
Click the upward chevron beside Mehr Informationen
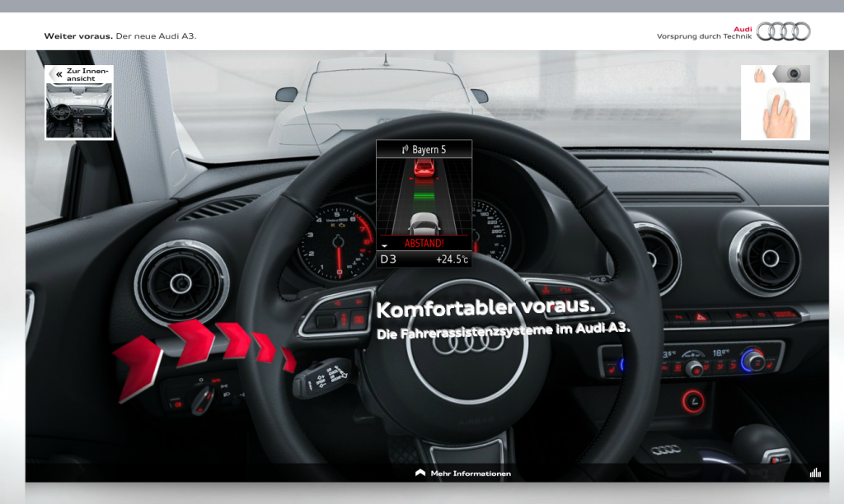tap(420, 474)
